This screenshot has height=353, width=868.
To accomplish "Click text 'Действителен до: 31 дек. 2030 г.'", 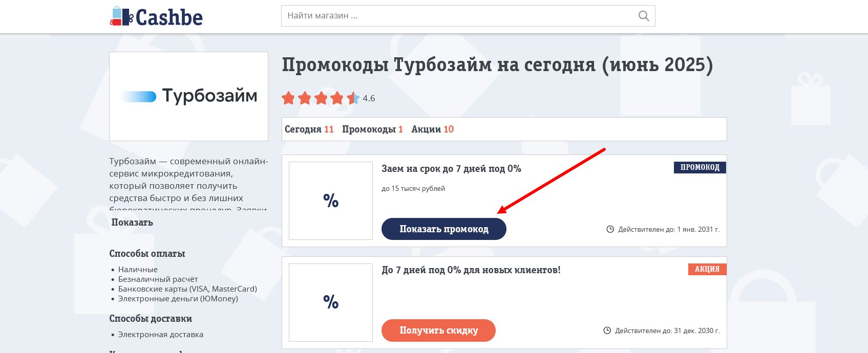I will 667,330.
